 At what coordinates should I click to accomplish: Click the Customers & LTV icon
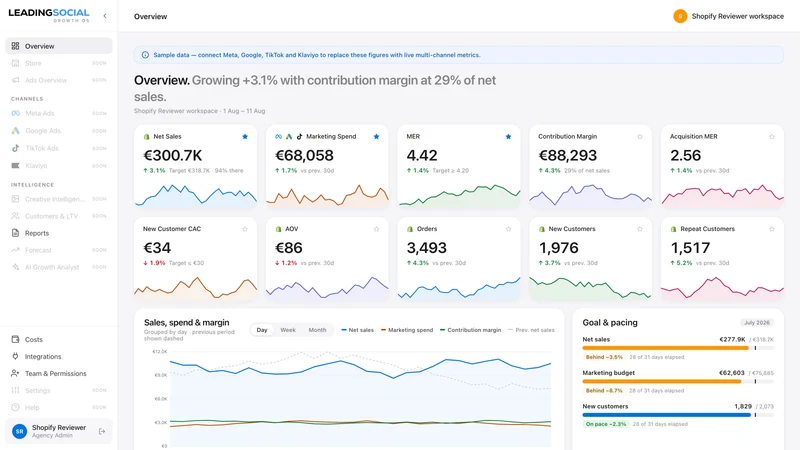pyautogui.click(x=15, y=216)
